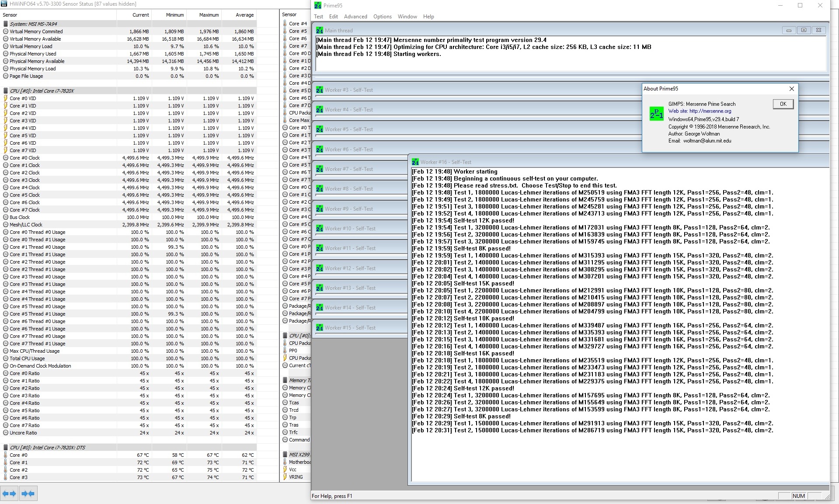The height and width of the screenshot is (504, 839).
Task: Click the Worker #6 window icon
Action: (x=320, y=149)
